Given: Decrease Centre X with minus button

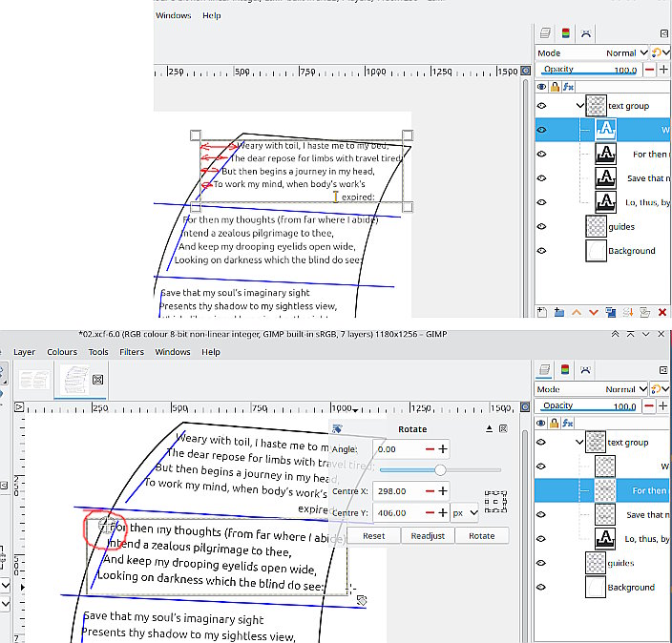Looking at the screenshot, I should click(430, 491).
